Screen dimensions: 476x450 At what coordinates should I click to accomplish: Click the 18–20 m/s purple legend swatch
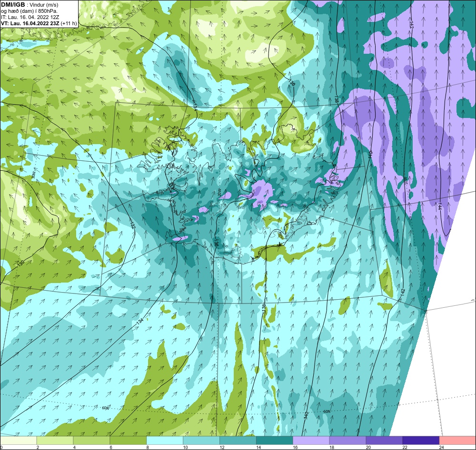pos(347,440)
